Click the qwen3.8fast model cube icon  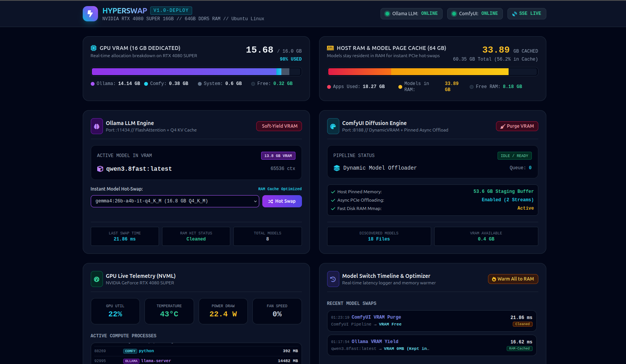pos(100,169)
